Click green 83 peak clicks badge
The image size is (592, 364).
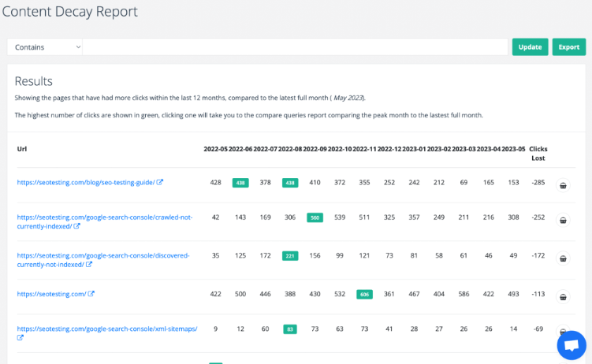tap(289, 329)
